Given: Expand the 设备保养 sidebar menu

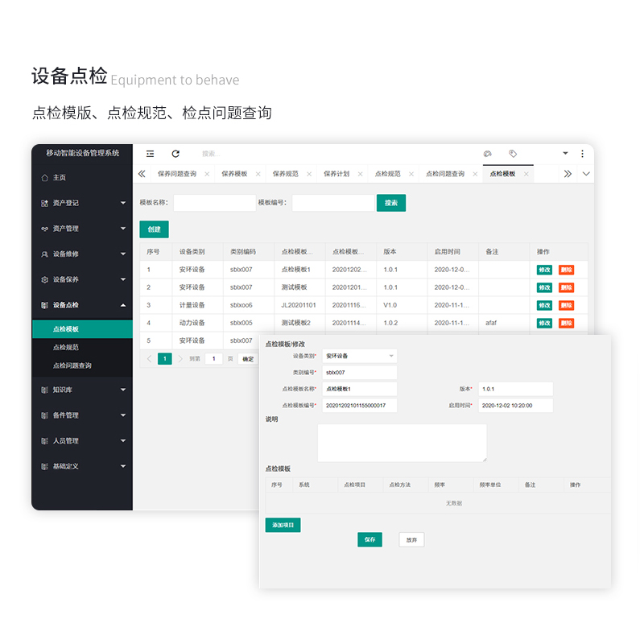Looking at the screenshot, I should point(82,279).
